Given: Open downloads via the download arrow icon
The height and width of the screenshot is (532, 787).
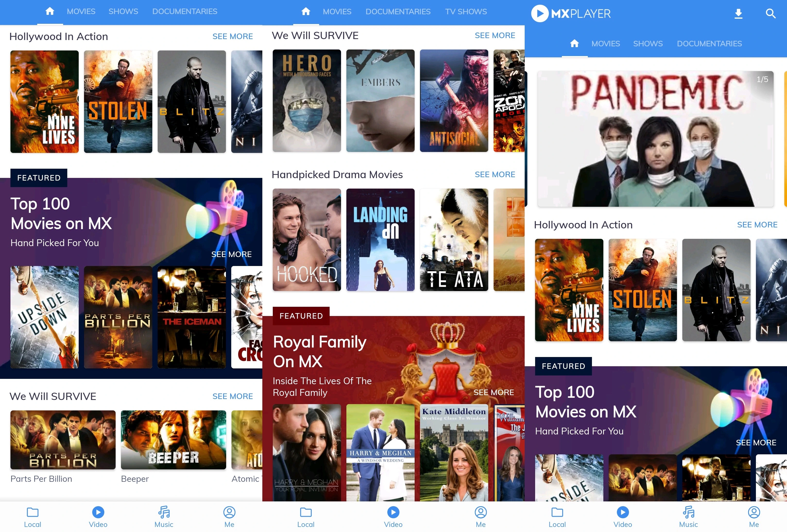Looking at the screenshot, I should pyautogui.click(x=739, y=14).
